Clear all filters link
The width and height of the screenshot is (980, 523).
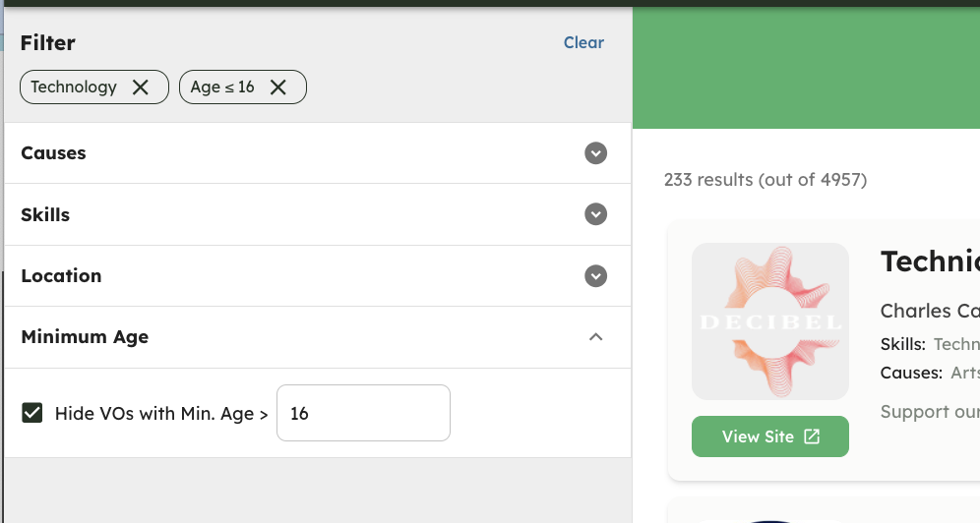click(583, 42)
